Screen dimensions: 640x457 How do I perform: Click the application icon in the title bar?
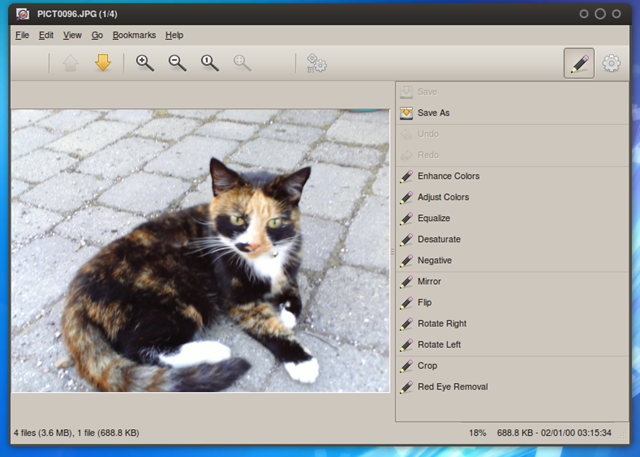(x=23, y=14)
